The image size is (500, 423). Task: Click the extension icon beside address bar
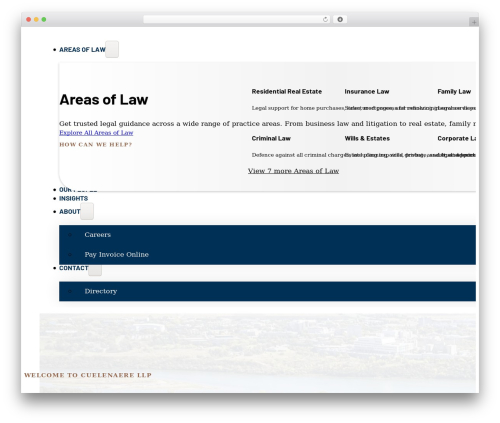tap(340, 20)
